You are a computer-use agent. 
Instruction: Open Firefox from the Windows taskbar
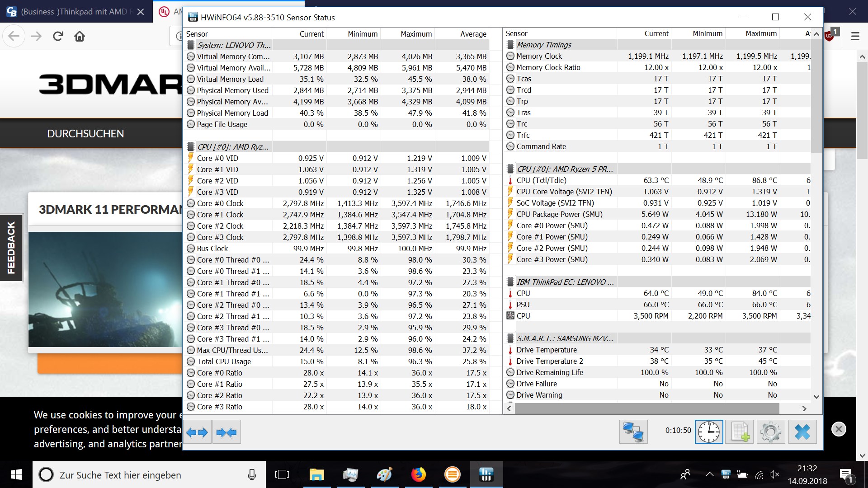point(418,474)
